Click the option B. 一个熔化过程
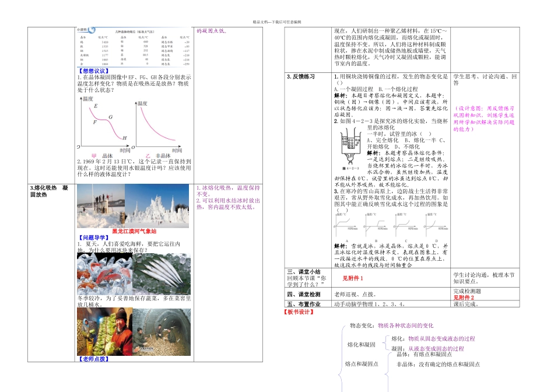This screenshot has height=392, width=554. click(398, 89)
